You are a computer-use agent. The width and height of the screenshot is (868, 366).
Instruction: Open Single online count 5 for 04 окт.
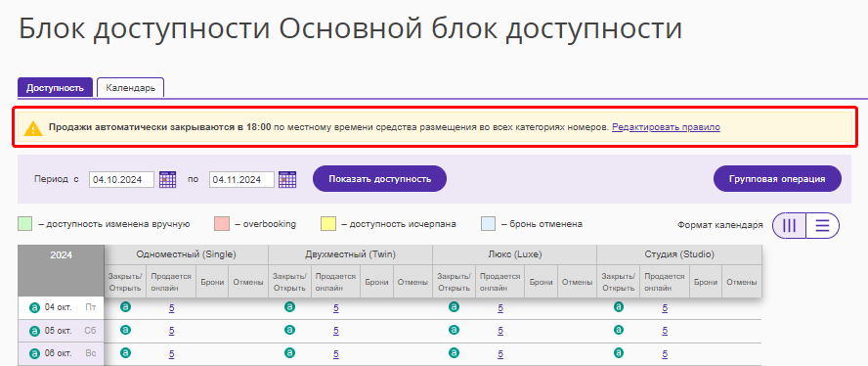pyautogui.click(x=172, y=308)
